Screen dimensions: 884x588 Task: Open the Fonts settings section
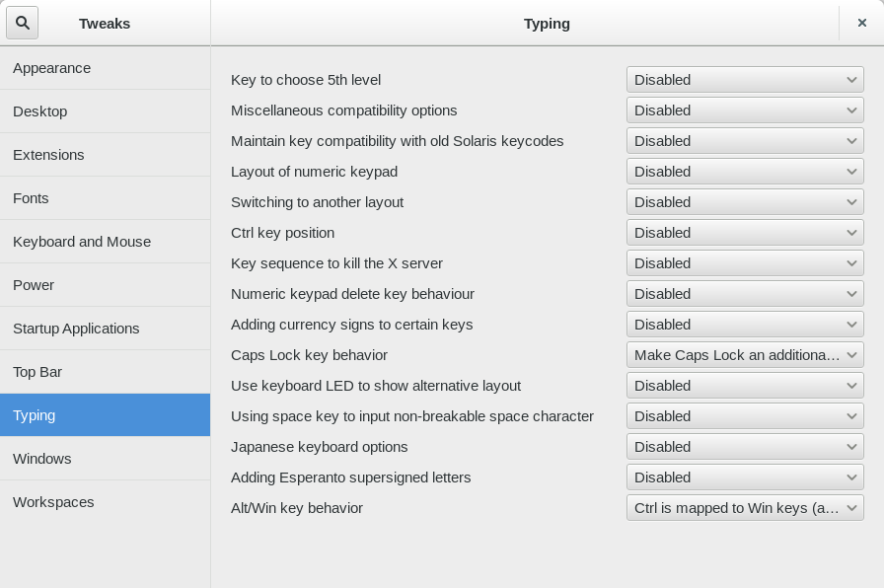[105, 198]
